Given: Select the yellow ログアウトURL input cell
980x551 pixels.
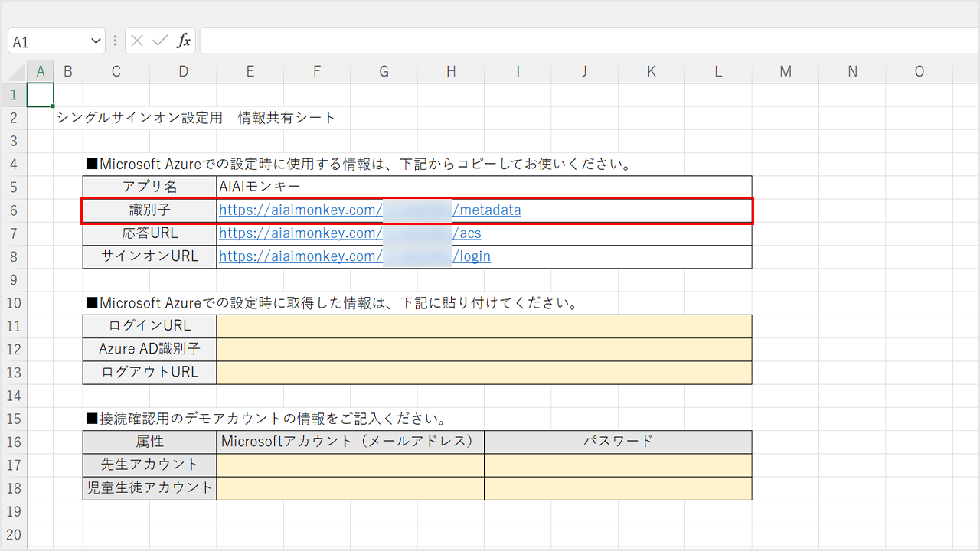Looking at the screenshot, I should point(484,373).
